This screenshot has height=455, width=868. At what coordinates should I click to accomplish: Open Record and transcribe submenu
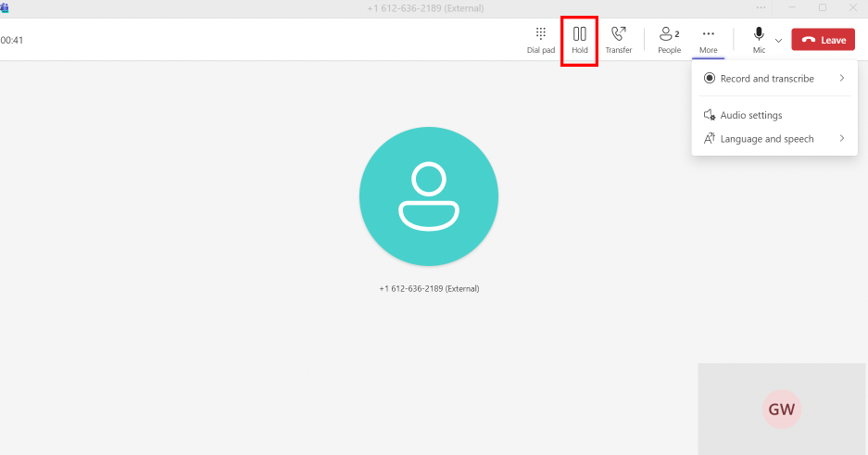click(x=774, y=79)
